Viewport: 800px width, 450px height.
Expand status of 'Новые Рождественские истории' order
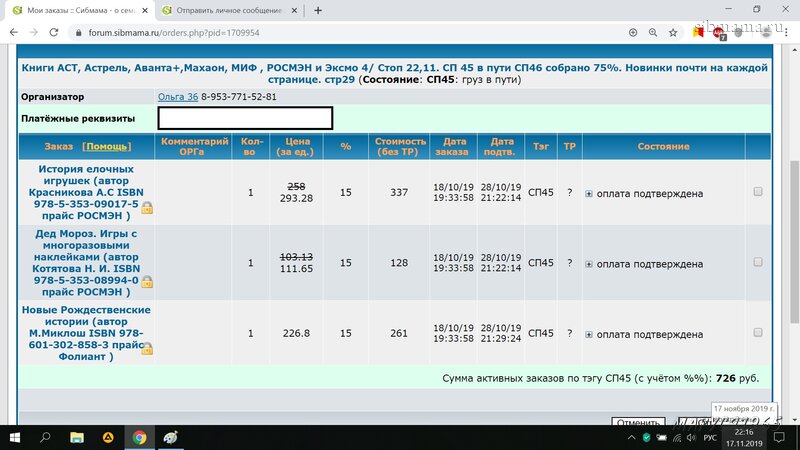click(589, 335)
